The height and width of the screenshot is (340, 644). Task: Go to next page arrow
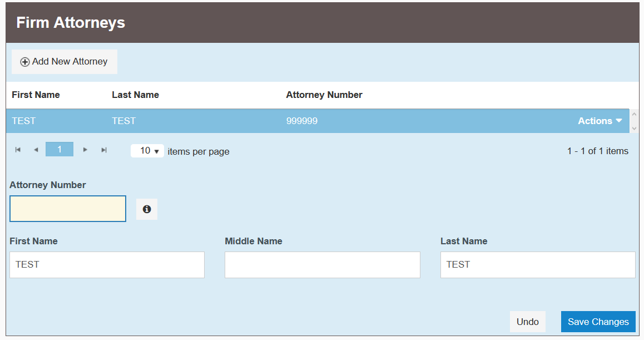coord(85,150)
